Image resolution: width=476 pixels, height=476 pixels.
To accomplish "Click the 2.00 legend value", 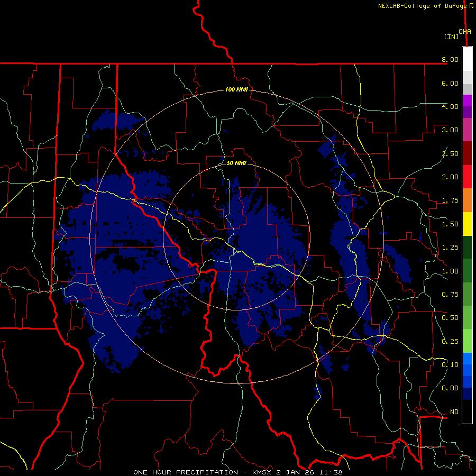I will pos(450,177).
